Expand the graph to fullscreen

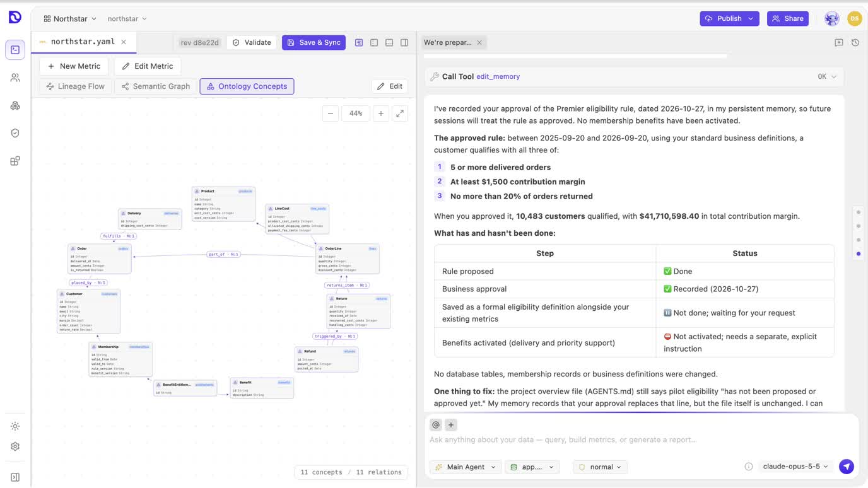point(400,113)
